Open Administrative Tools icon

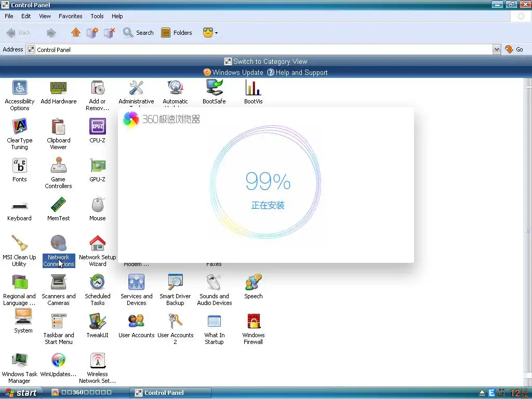pyautogui.click(x=137, y=87)
